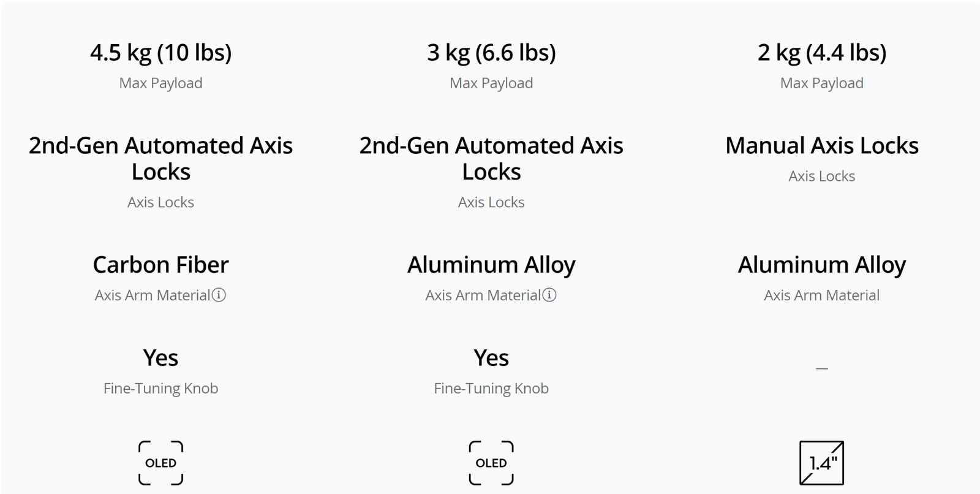Viewport: 980px width, 494px height.
Task: Click the middle 2nd-Gen Automated Axis Locks heading
Action: point(491,159)
